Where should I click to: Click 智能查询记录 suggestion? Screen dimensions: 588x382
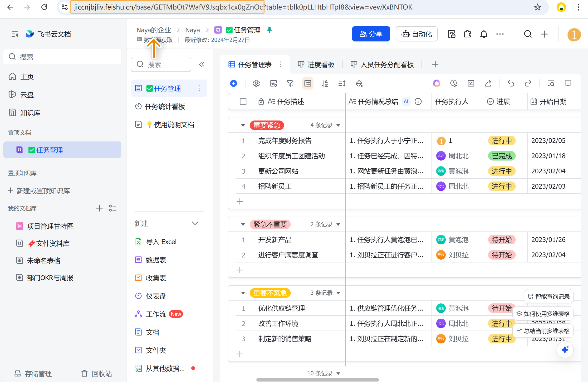click(x=549, y=297)
